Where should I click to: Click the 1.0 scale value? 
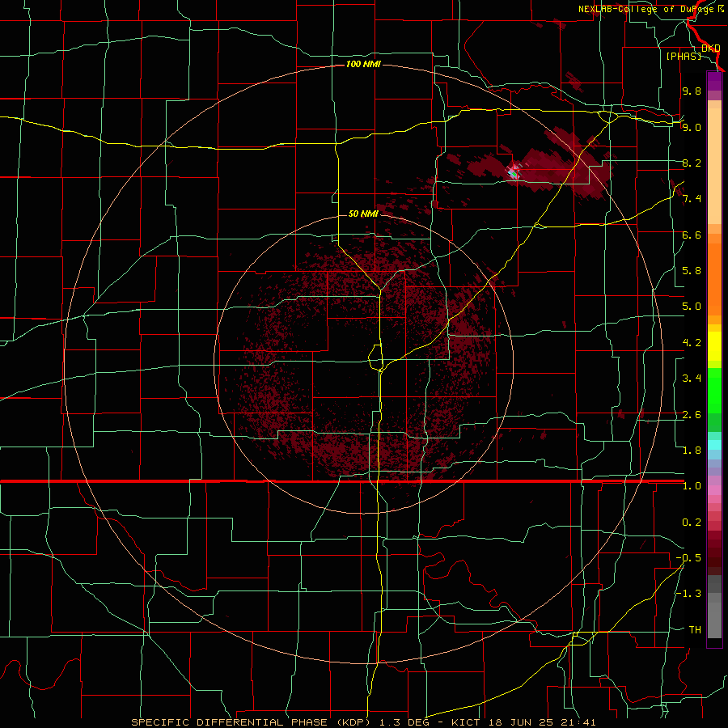point(692,486)
